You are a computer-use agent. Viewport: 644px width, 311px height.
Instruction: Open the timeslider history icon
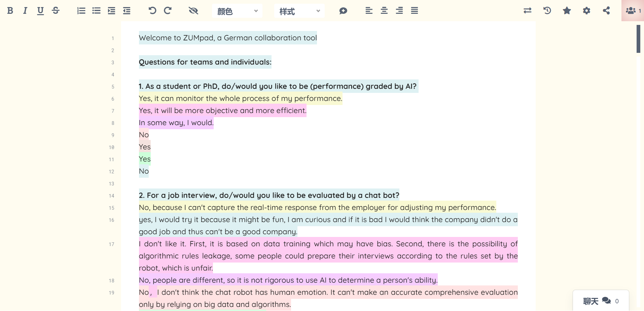pos(547,11)
